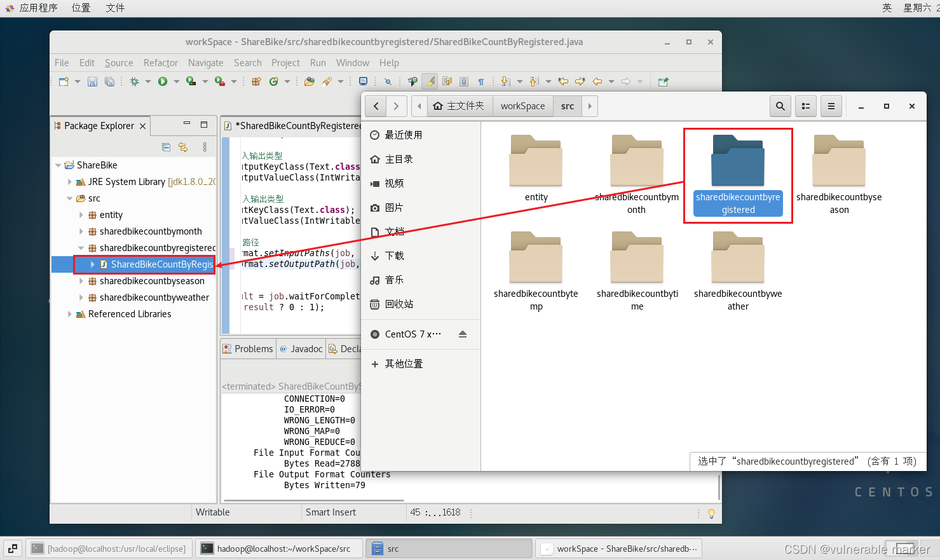Image resolution: width=940 pixels, height=560 pixels.
Task: Click the New Java Class icon
Action: [274, 81]
